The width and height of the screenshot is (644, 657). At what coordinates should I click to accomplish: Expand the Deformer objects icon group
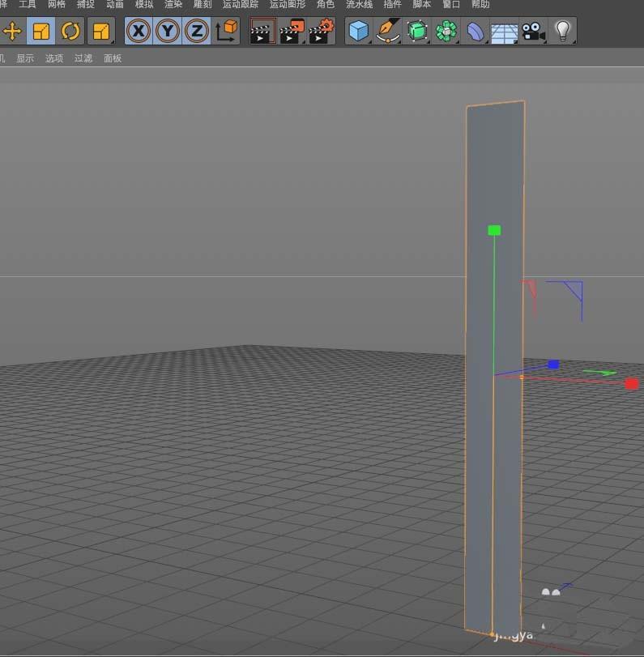476,32
